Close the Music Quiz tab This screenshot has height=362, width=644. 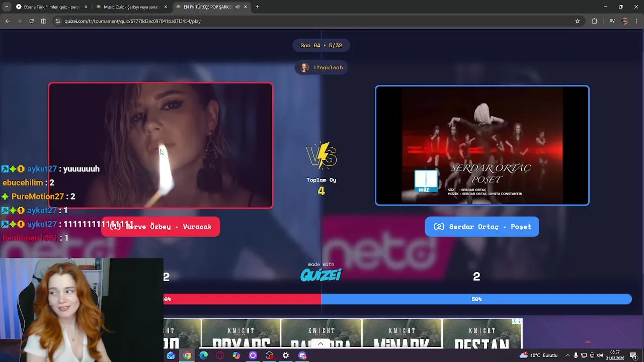click(166, 7)
